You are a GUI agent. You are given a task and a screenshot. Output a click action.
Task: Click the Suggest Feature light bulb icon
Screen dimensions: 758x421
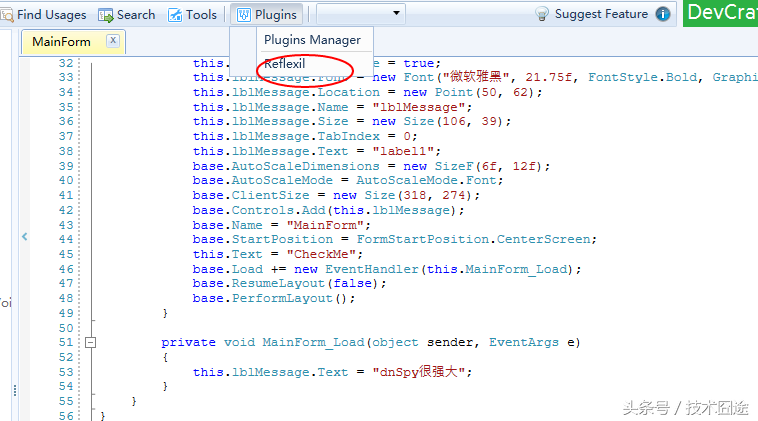542,14
